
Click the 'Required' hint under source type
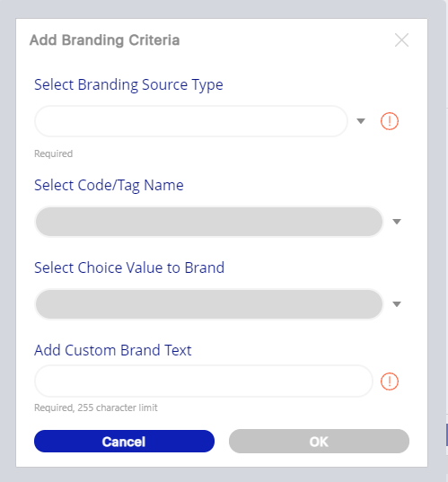[54, 153]
